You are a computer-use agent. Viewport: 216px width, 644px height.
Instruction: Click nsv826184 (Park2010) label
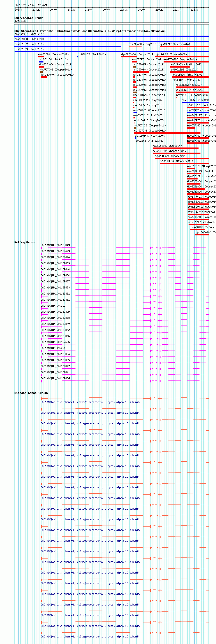pos(53,59)
